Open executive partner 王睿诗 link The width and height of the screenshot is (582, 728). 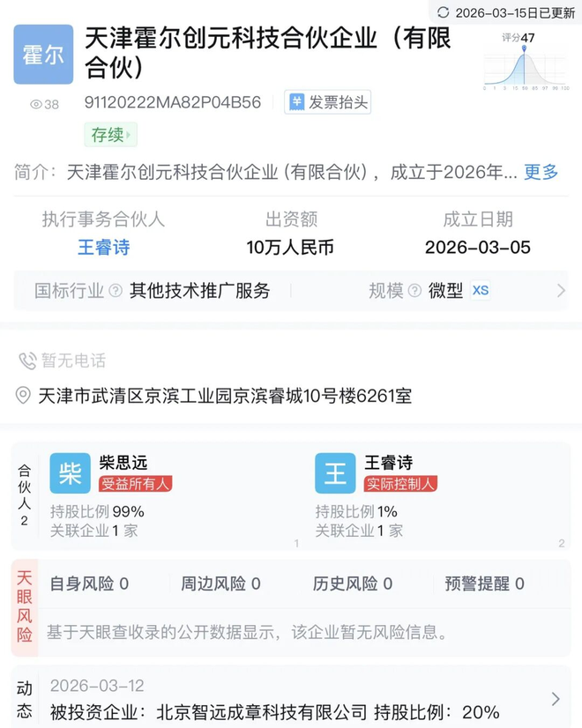tap(103, 247)
